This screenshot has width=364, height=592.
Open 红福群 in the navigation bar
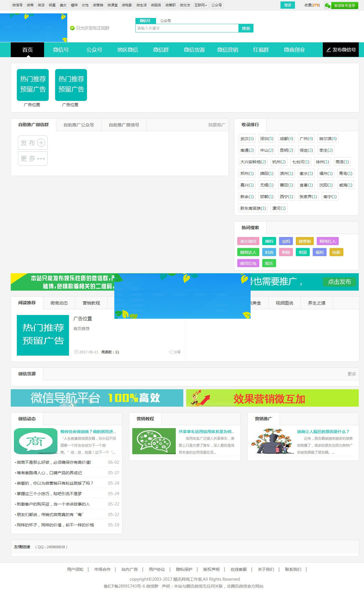tap(261, 50)
